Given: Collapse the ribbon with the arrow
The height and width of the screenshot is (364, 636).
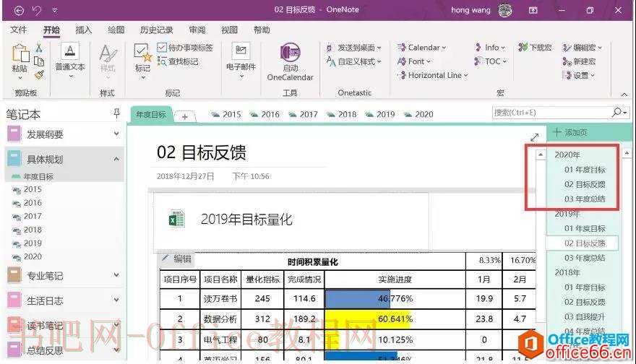Looking at the screenshot, I should click(624, 94).
